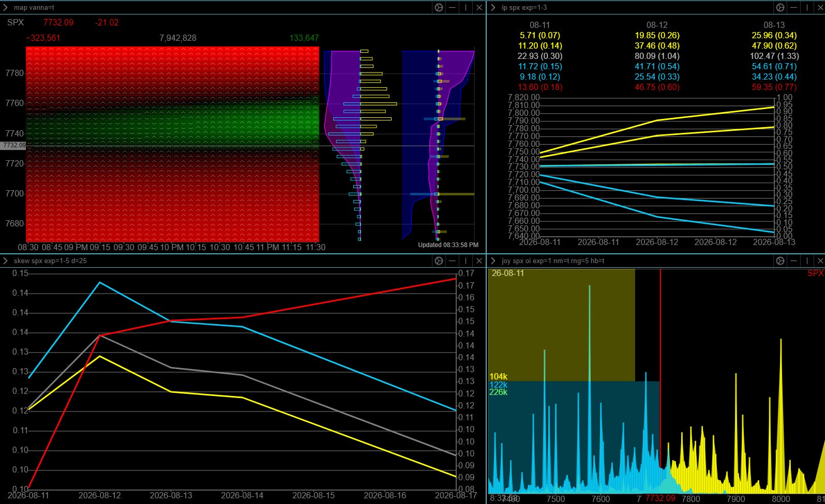
Task: Click the 'joy spx oi exp=1' command field
Action: pos(553,261)
